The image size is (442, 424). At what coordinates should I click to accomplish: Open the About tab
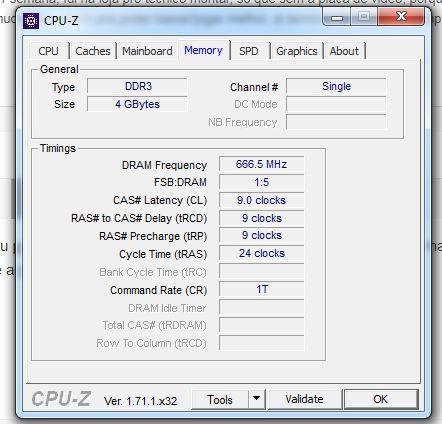pos(344,51)
